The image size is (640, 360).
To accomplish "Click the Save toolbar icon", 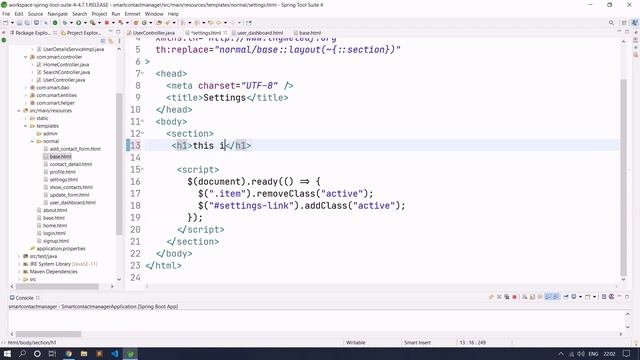I will pos(20,23).
